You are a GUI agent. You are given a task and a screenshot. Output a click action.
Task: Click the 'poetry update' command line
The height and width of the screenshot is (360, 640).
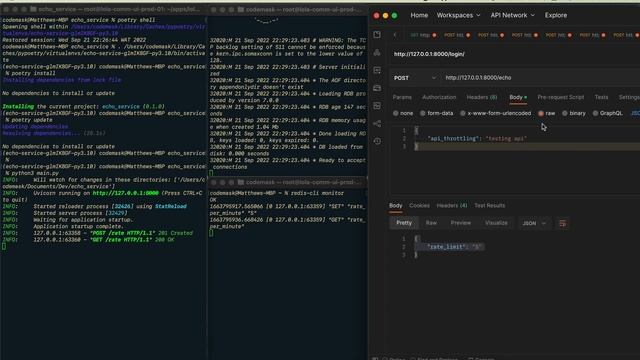pos(32,120)
